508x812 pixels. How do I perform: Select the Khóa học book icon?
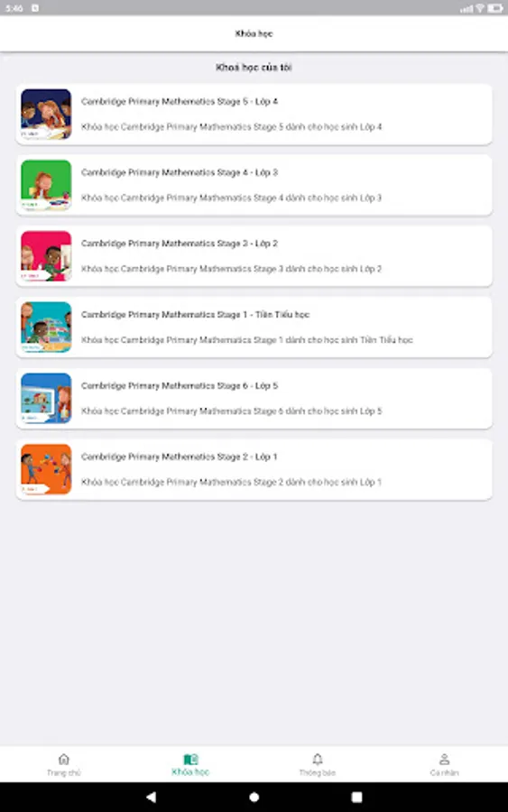point(190,759)
